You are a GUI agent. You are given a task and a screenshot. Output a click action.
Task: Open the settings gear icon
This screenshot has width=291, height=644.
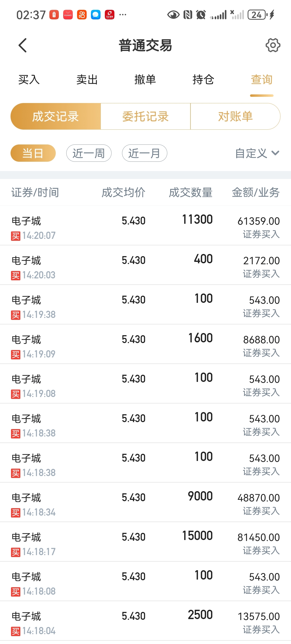273,45
